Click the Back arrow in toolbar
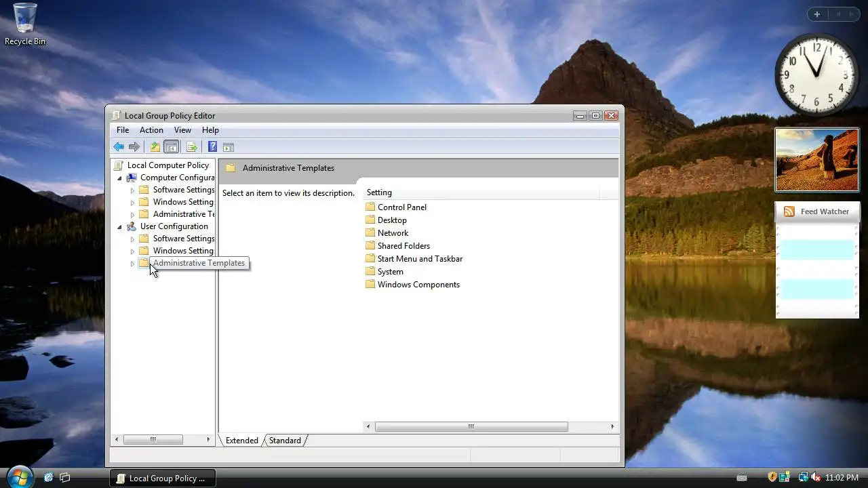The image size is (868, 488). click(x=119, y=147)
